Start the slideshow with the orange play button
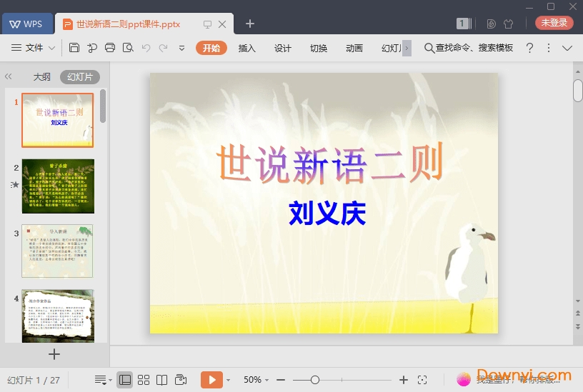The image size is (583, 392). pyautogui.click(x=212, y=380)
